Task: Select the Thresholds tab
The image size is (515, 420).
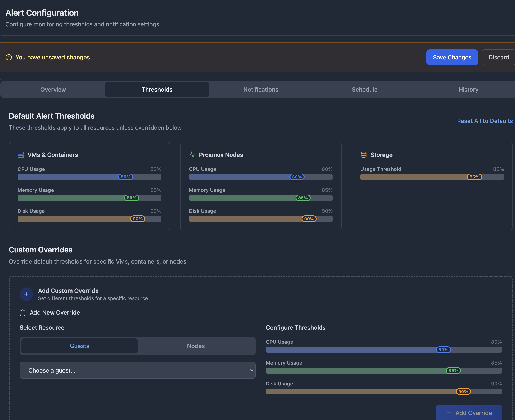Action: pos(157,90)
